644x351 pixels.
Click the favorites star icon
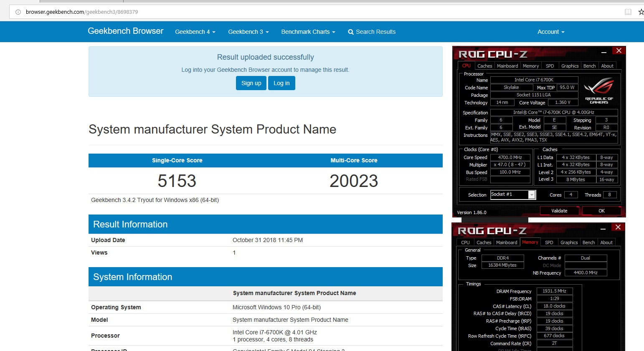[x=641, y=12]
